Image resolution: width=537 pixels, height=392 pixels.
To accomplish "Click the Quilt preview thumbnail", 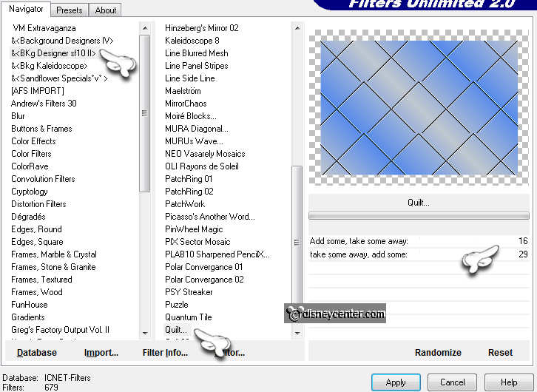I will click(x=419, y=107).
